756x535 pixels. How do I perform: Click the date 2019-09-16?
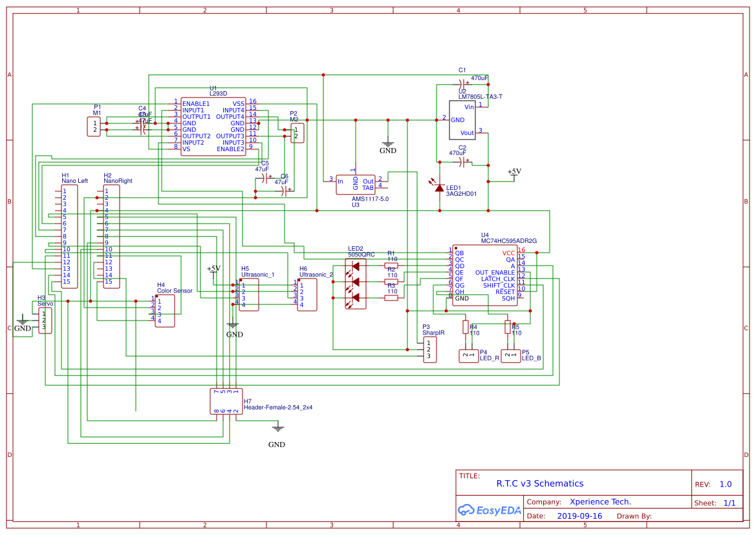tap(579, 516)
